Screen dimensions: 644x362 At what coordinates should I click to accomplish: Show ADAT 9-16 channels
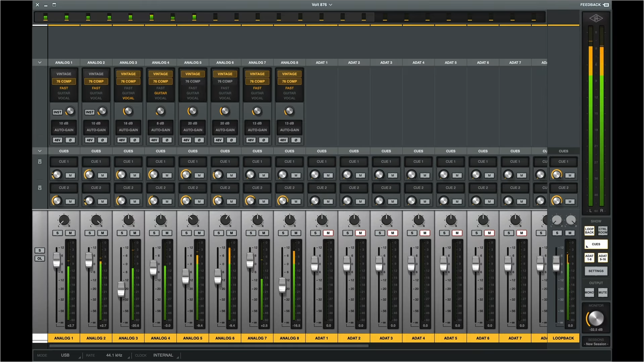pos(602,258)
